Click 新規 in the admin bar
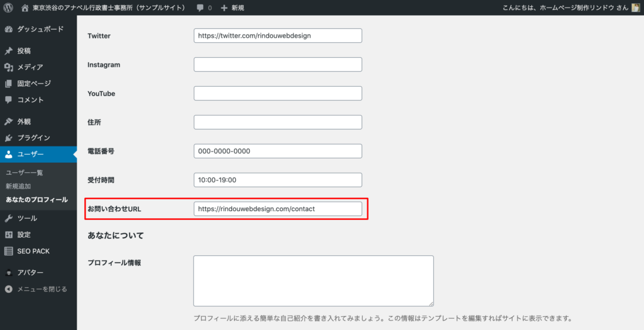This screenshot has height=330, width=644. click(x=237, y=8)
